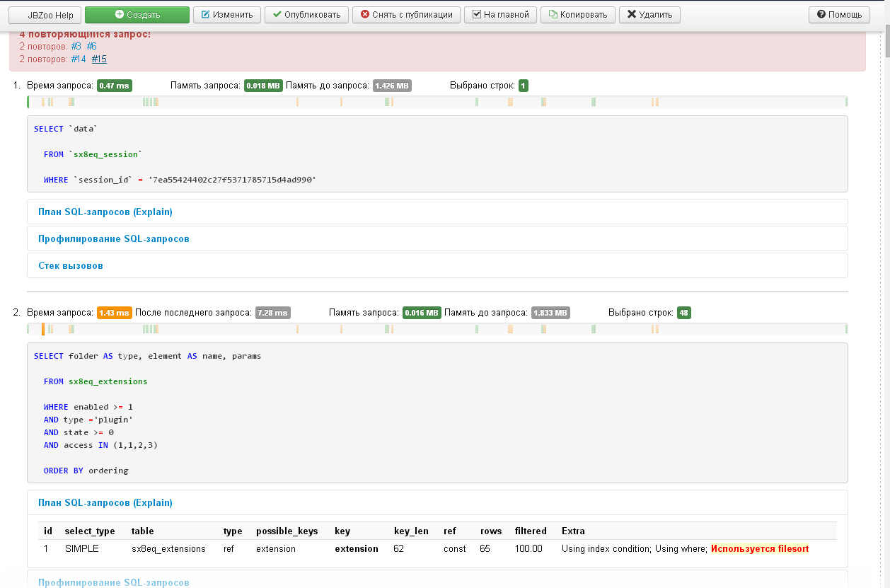The image size is (890, 588).
Task: Open the Помощь help button
Action: point(839,15)
